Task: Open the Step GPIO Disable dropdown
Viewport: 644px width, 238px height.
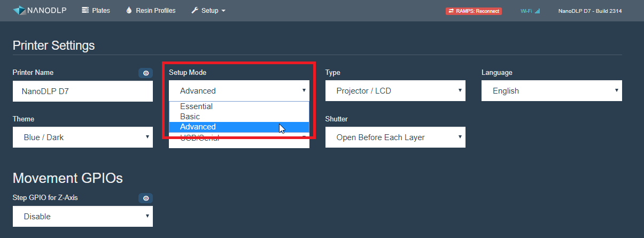Action: coord(83,217)
